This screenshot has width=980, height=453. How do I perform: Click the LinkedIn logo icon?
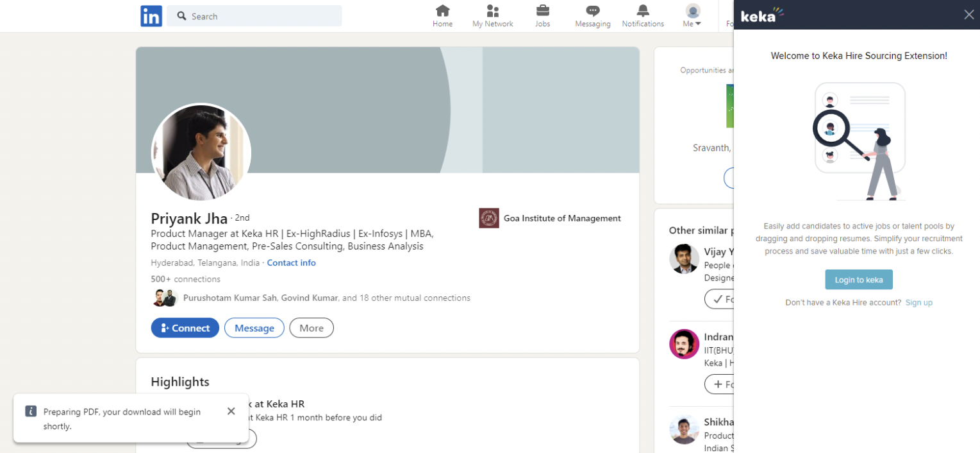(151, 16)
